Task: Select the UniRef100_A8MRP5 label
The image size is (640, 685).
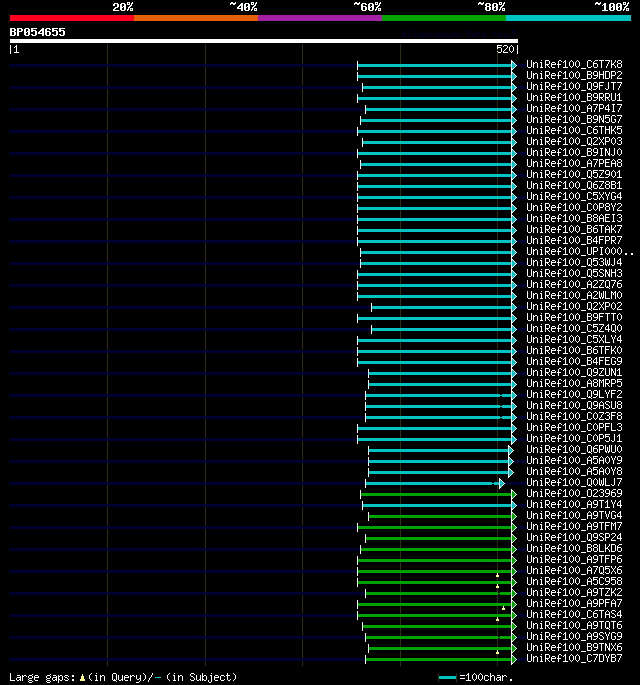Action: pyautogui.click(x=574, y=384)
